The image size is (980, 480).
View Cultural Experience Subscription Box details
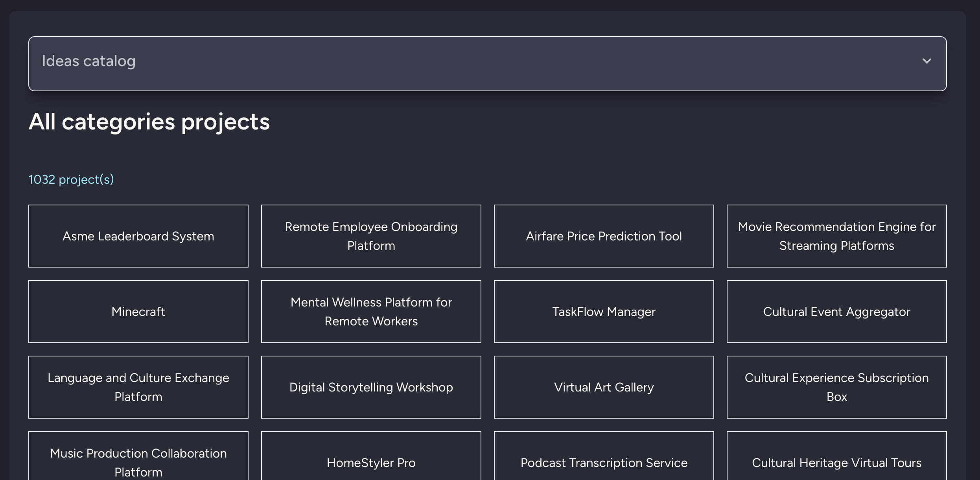click(x=837, y=387)
